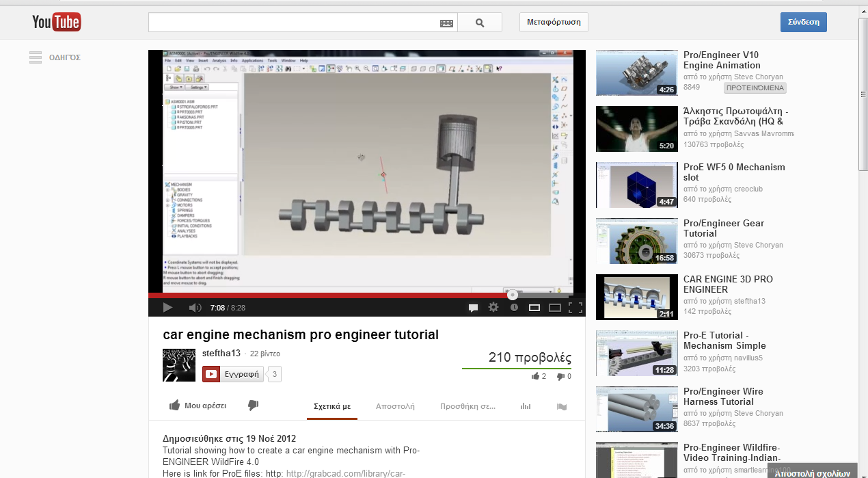Toggle captions icon in player
Viewport: 868px width, 478px height.
pyautogui.click(x=473, y=308)
